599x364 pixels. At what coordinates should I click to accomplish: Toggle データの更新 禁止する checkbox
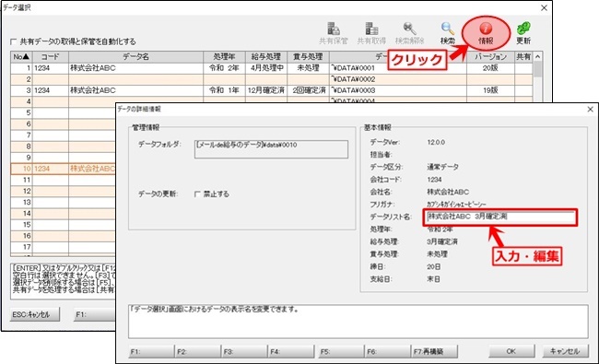point(197,194)
